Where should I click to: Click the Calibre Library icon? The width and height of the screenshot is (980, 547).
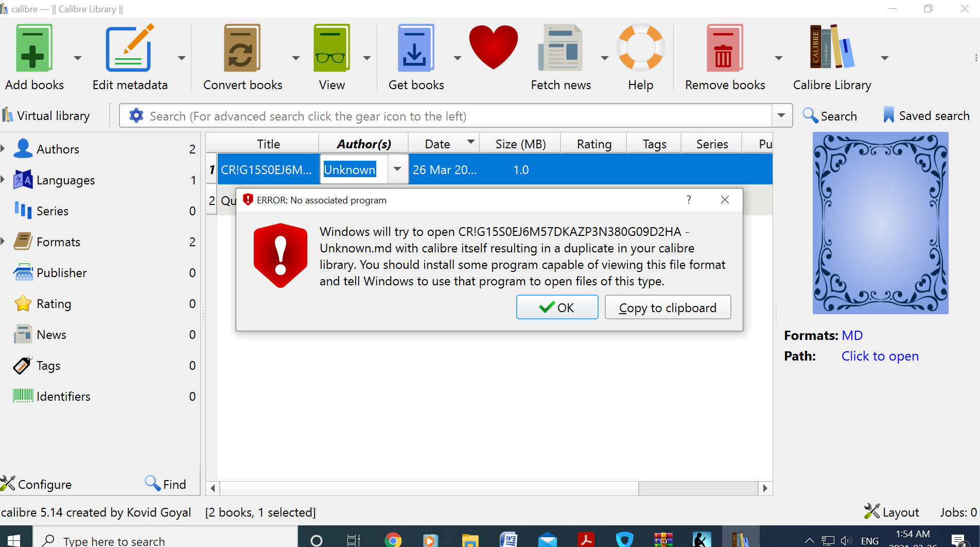click(x=830, y=47)
